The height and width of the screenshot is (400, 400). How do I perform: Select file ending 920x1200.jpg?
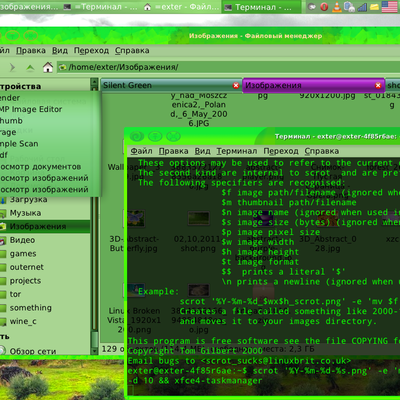click(x=327, y=95)
